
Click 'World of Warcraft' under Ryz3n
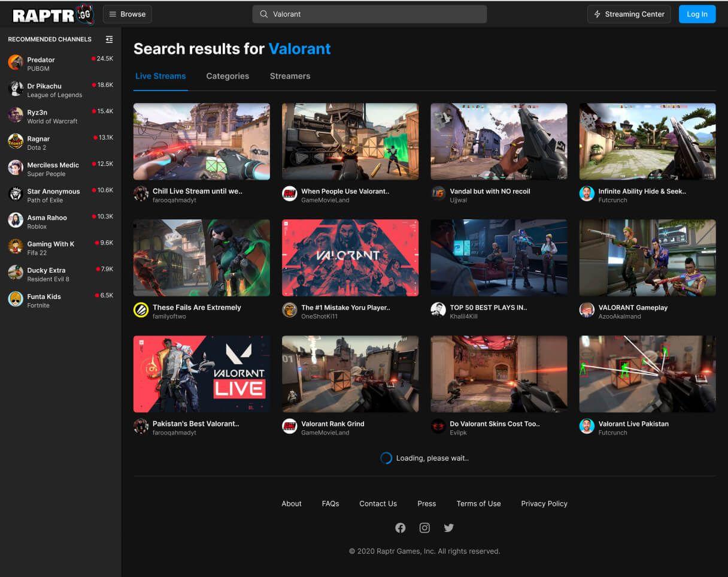click(52, 122)
